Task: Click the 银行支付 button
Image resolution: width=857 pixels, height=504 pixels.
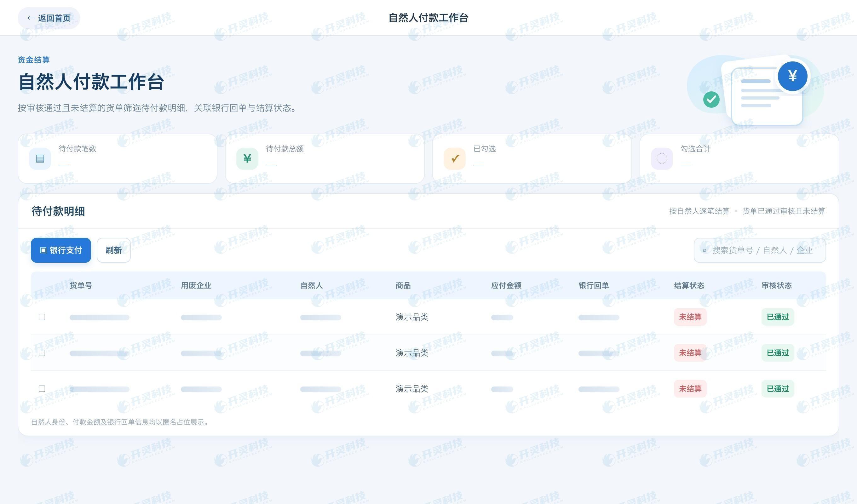Action: (61, 250)
